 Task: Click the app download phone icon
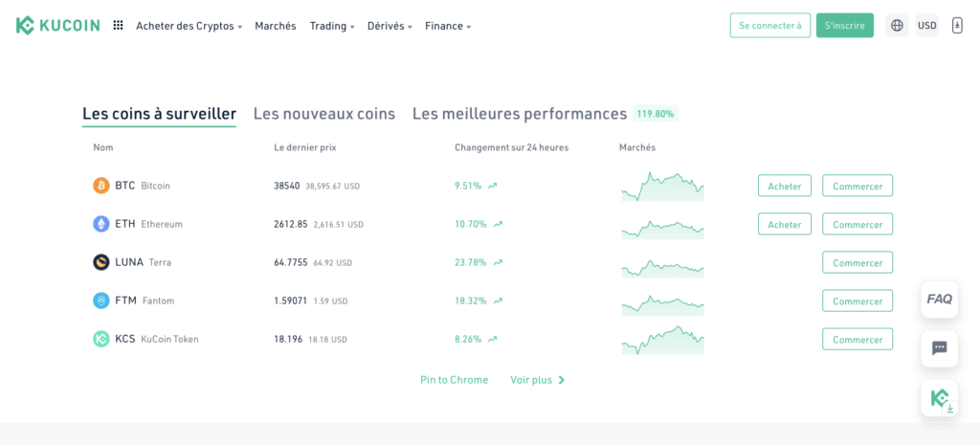(957, 26)
